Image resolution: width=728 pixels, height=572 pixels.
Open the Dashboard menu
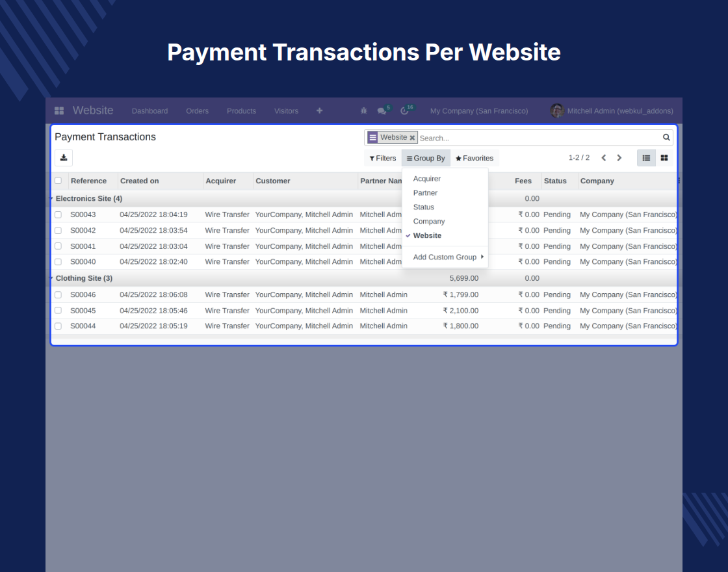(x=149, y=111)
